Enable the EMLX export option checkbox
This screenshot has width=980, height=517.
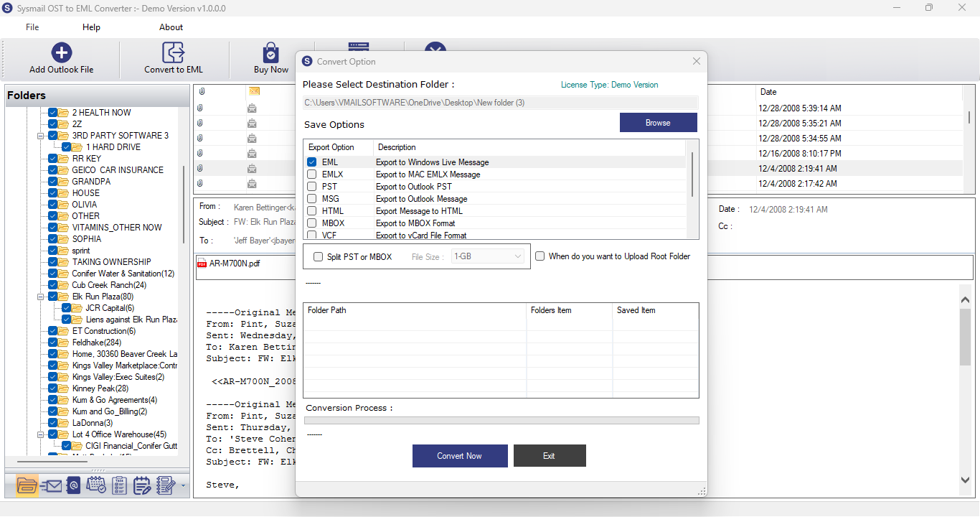[312, 174]
